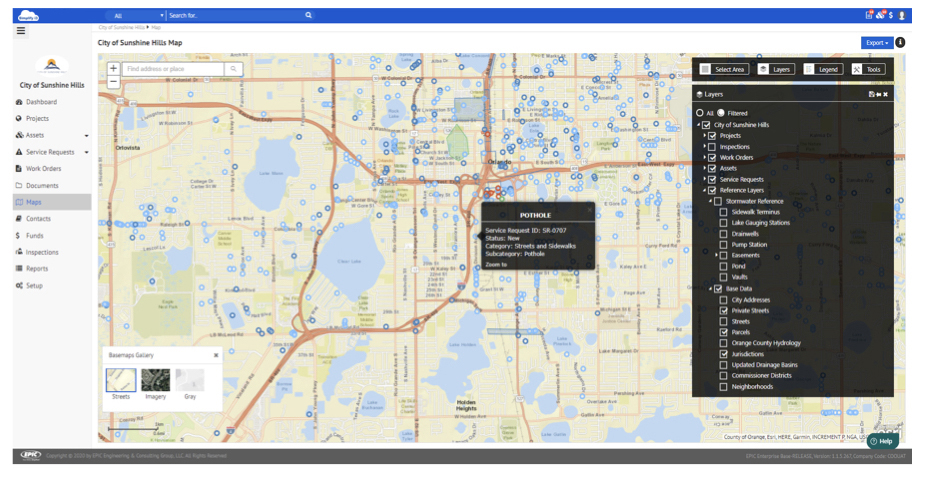Choose the Imagery basemap thumbnail

(x=155, y=380)
